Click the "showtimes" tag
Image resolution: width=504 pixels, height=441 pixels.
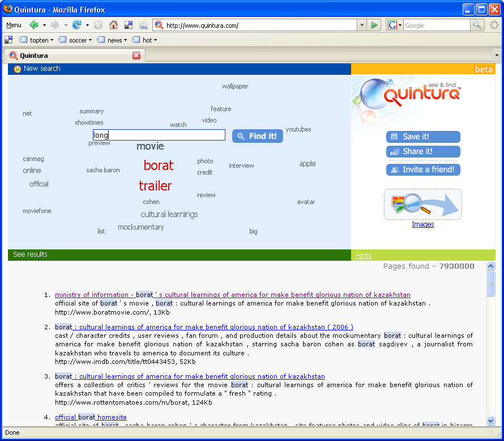89,122
